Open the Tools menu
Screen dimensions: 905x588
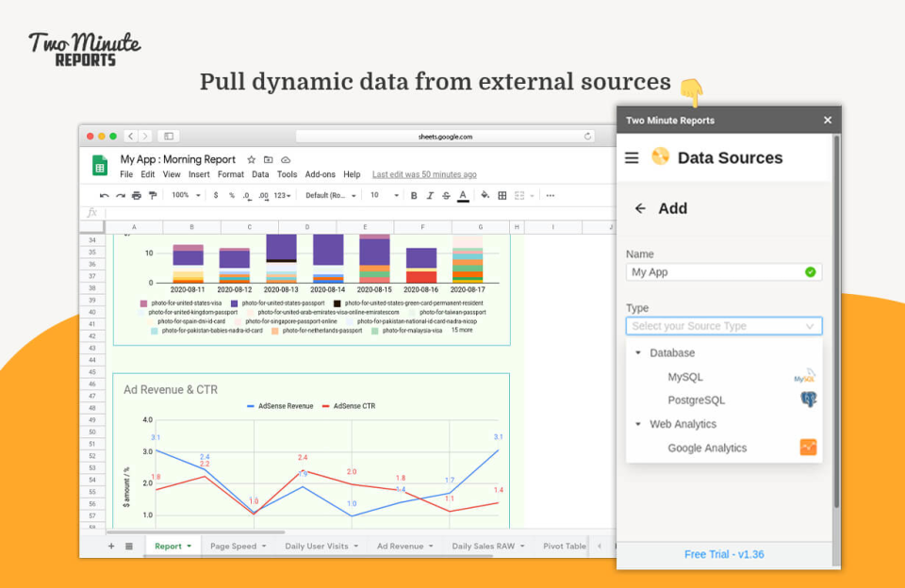point(287,174)
